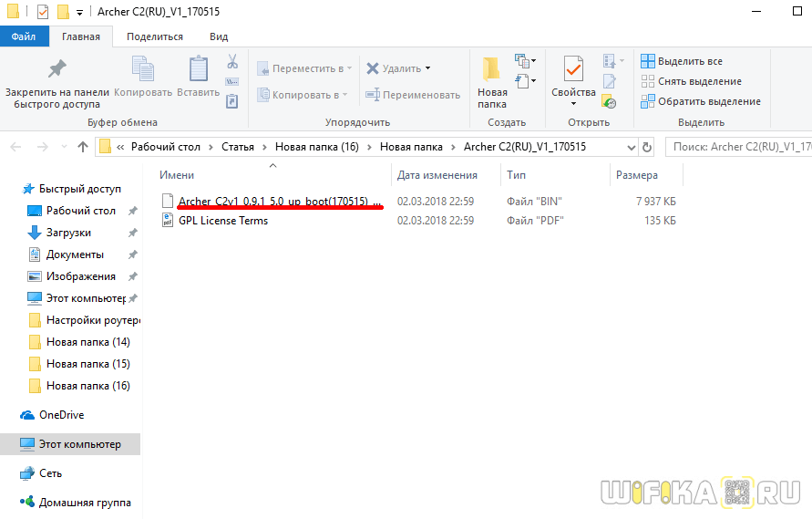This screenshot has height=519, width=812.
Task: Click the pin to Quick Access icon
Action: [57, 68]
